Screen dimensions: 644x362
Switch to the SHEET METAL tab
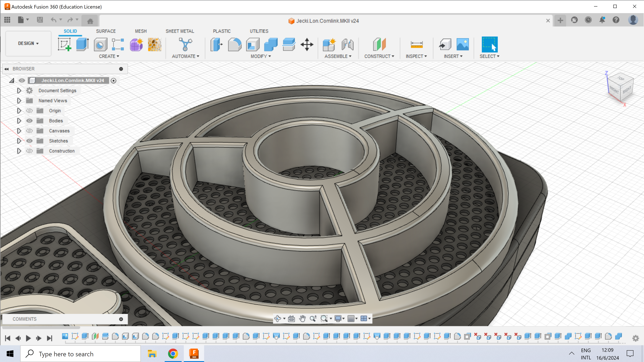click(180, 31)
